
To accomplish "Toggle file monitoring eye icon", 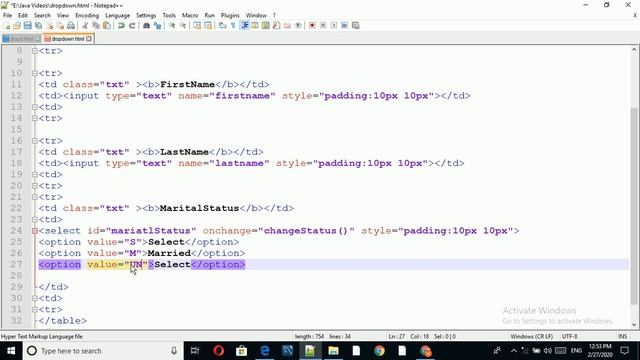I will [x=298, y=26].
